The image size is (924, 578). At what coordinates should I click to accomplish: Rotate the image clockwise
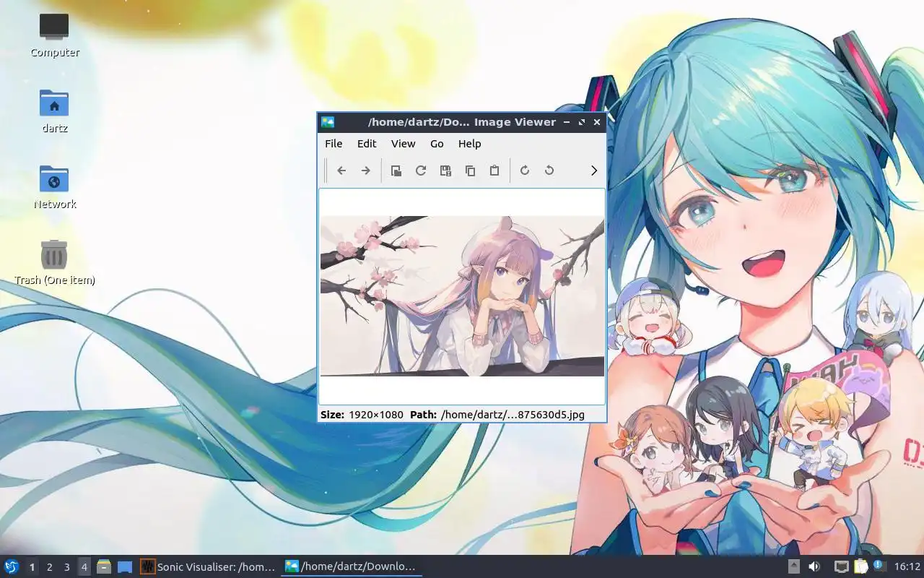(525, 171)
